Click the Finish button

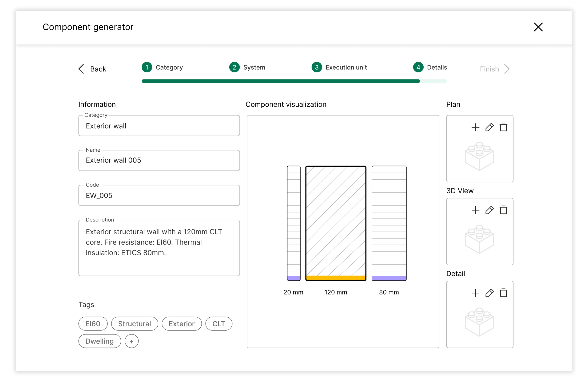click(495, 69)
